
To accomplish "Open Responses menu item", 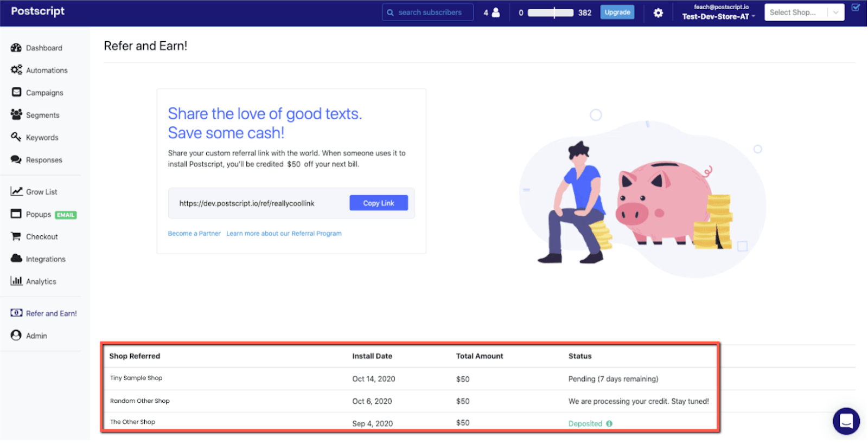I will (x=44, y=160).
